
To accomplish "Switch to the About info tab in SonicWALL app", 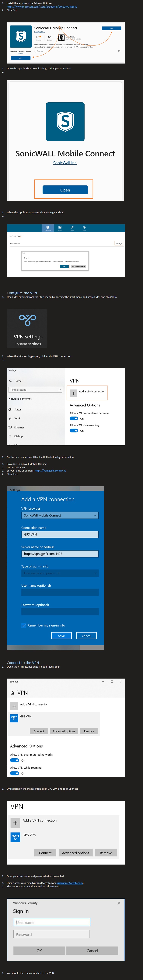I will pyautogui.click(x=84, y=228).
